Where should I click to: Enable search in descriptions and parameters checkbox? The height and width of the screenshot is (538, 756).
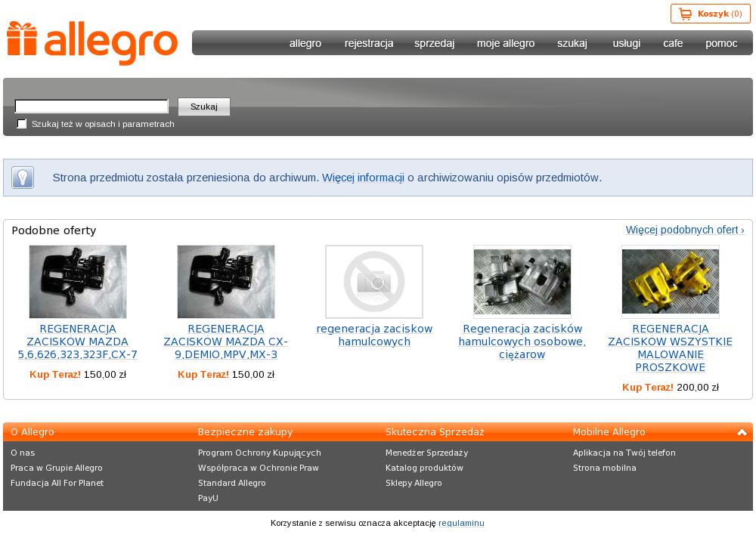(x=22, y=124)
